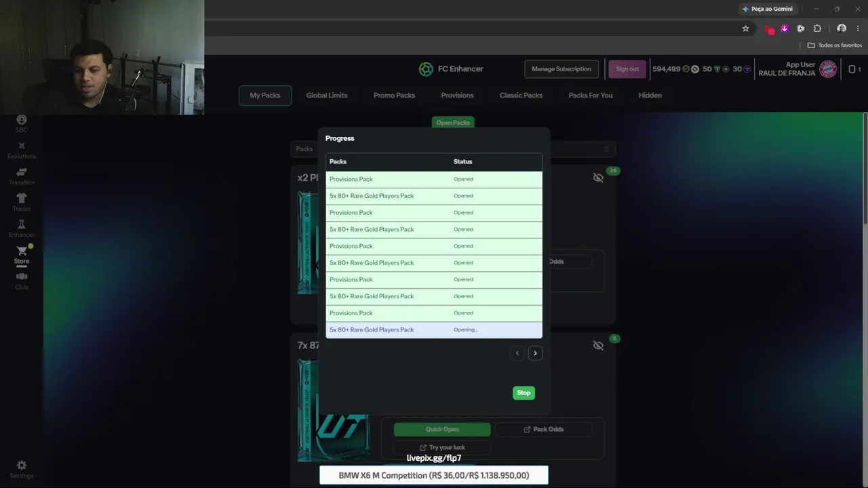Image resolution: width=868 pixels, height=488 pixels.
Task: Open the unassigned cards counter icon
Action: click(854, 69)
